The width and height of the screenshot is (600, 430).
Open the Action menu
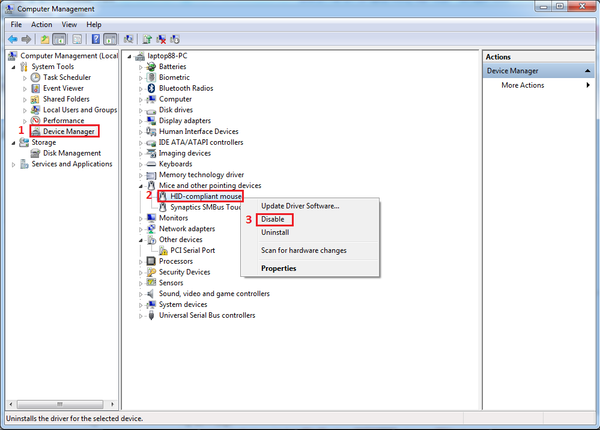pyautogui.click(x=41, y=24)
